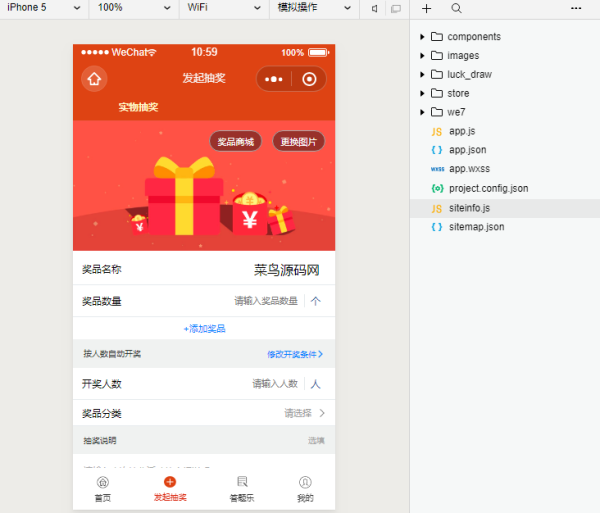
Task: Mute simulator sound with speaker icon
Action: [375, 8]
